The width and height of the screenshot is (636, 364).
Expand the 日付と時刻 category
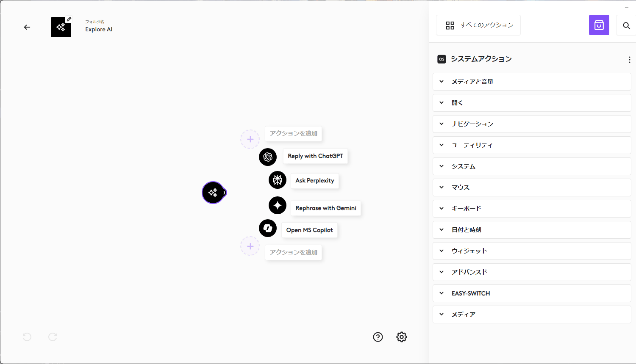[x=532, y=230]
